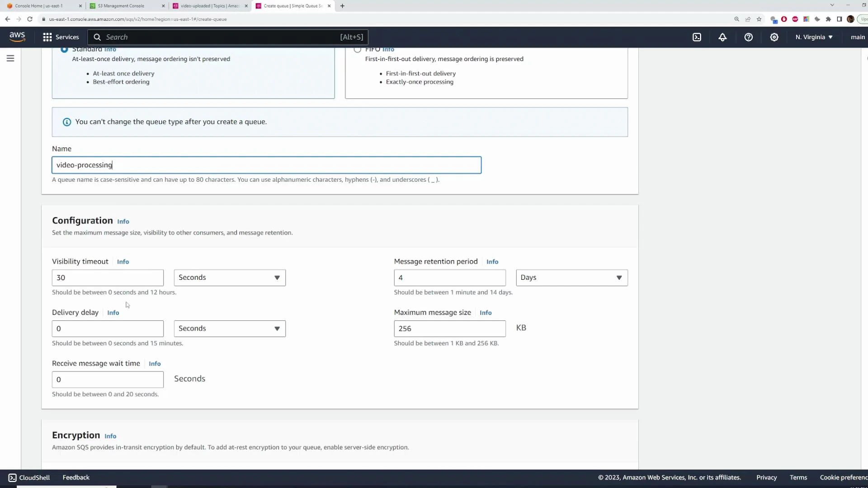Open the N. Virginia region selector
The height and width of the screenshot is (488, 868).
[x=813, y=37]
